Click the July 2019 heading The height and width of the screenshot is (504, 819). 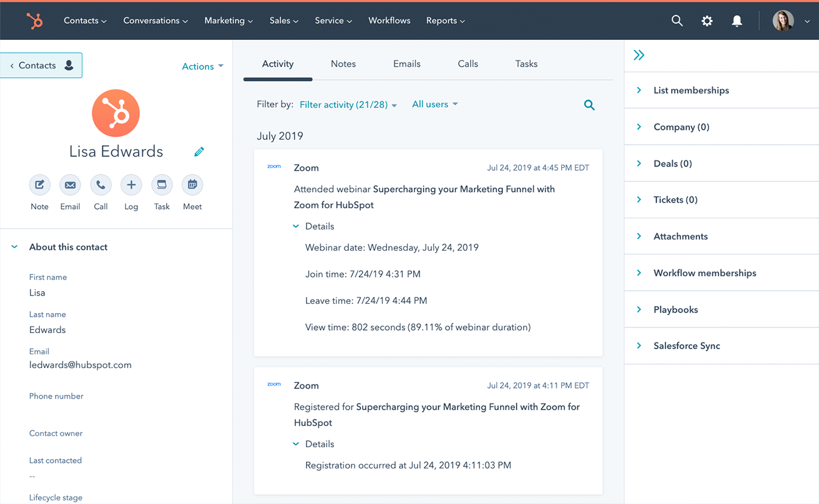click(280, 136)
